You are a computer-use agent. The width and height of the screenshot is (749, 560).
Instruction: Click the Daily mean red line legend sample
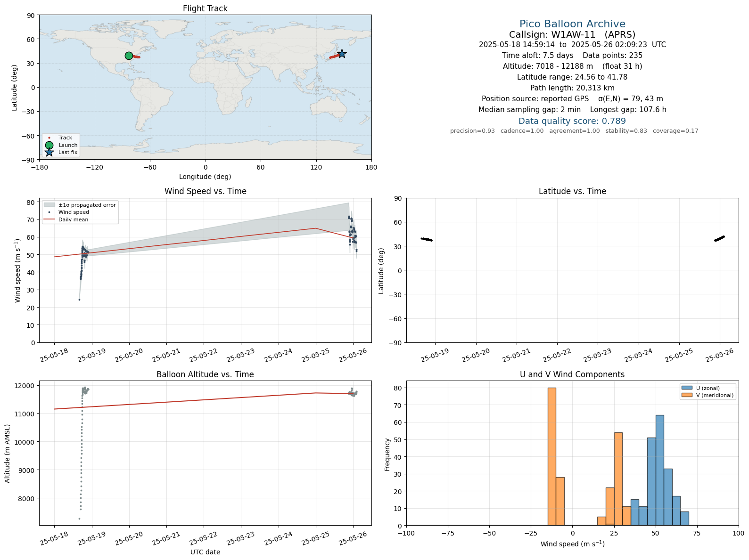coord(49,219)
